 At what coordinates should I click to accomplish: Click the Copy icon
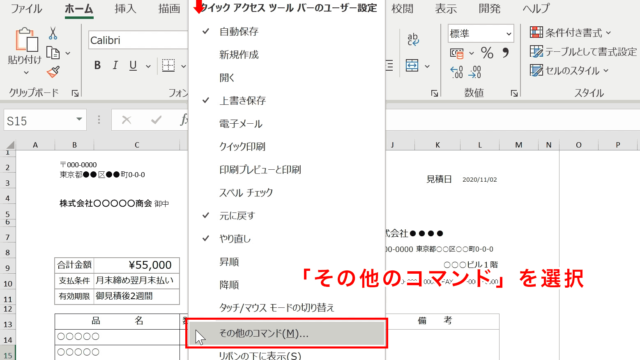(x=53, y=53)
